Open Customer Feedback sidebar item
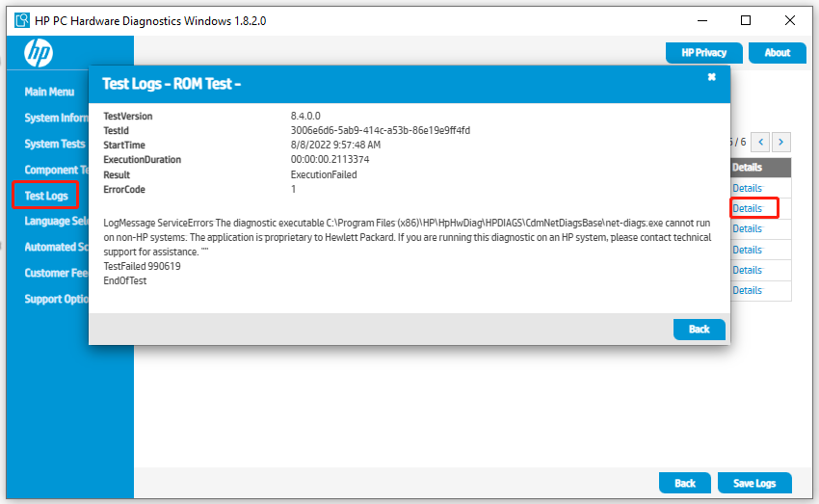This screenshot has height=504, width=819. coord(57,273)
